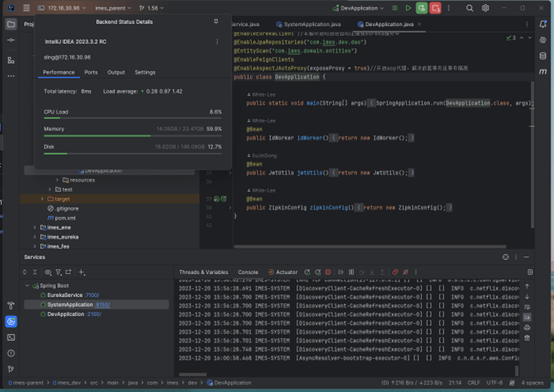
Task: Switch to the Console tab
Action: pos(248,272)
